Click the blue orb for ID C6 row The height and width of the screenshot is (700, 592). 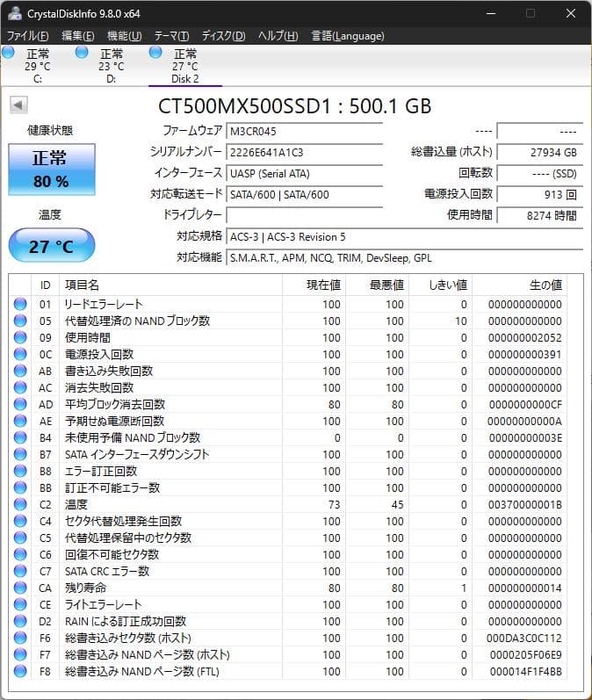(x=20, y=554)
